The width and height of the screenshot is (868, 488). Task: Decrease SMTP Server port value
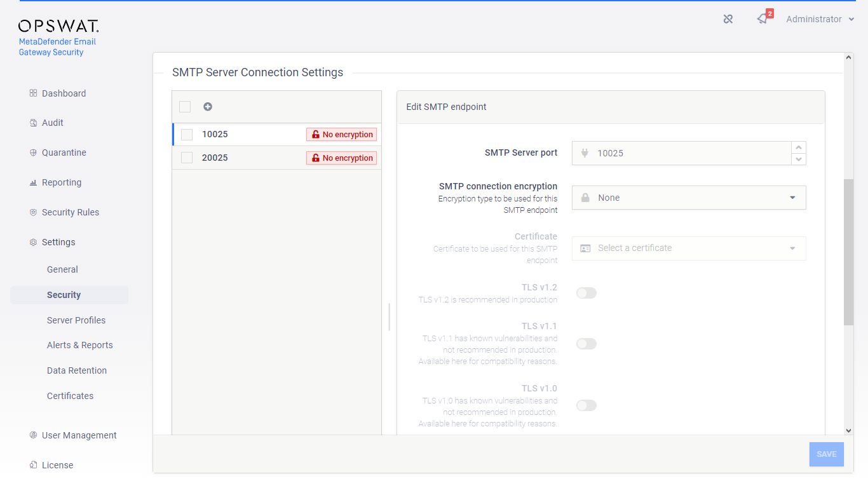[799, 159]
